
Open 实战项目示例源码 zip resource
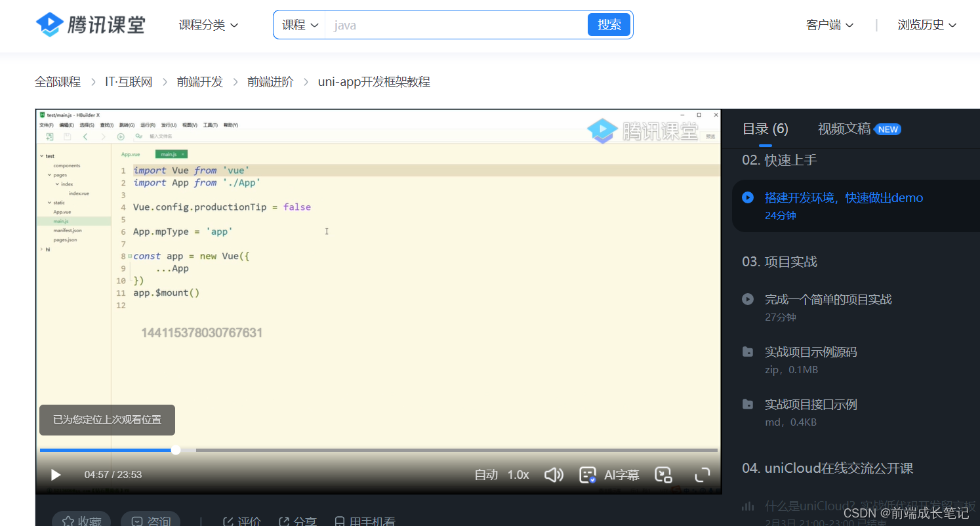pos(811,352)
